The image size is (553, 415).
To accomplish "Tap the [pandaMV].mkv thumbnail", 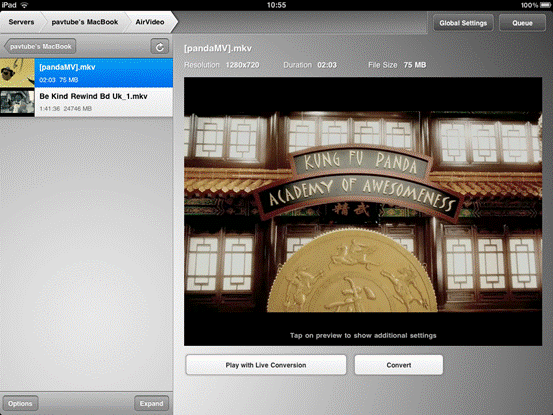I will pos(17,73).
